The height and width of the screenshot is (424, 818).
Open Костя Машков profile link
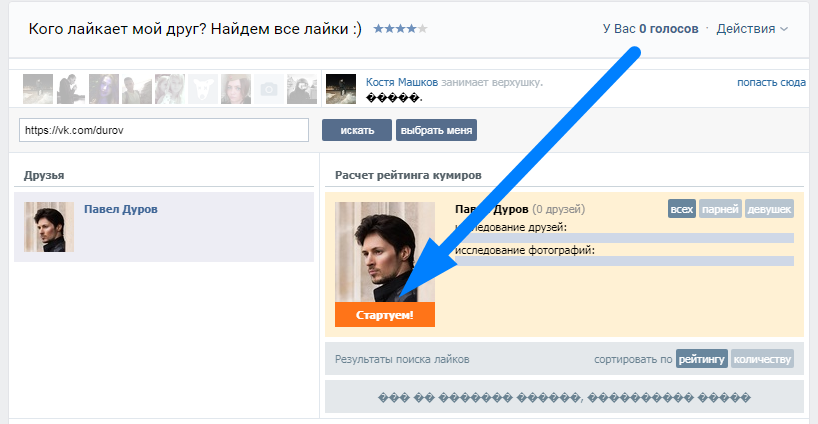click(402, 82)
